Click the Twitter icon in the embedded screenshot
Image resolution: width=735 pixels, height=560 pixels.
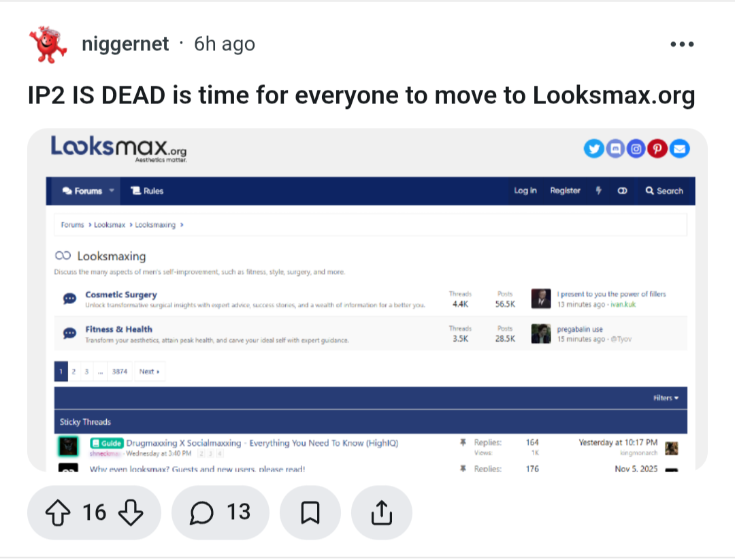[x=593, y=148]
